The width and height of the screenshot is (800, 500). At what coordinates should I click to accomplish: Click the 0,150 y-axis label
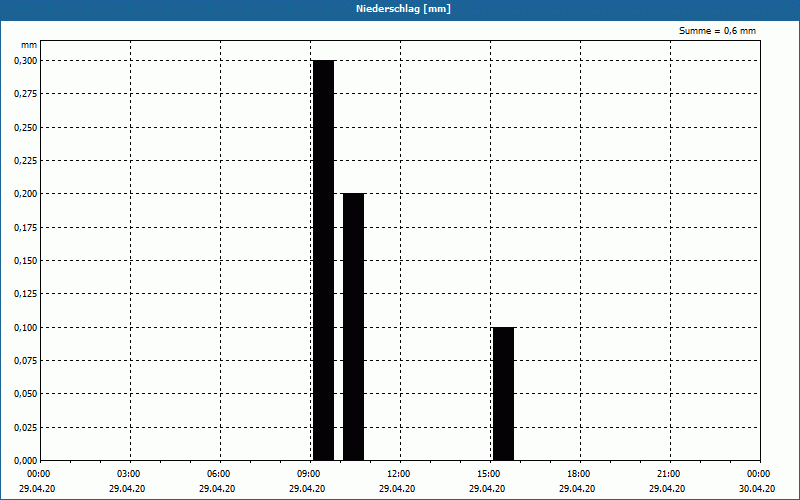point(26,261)
